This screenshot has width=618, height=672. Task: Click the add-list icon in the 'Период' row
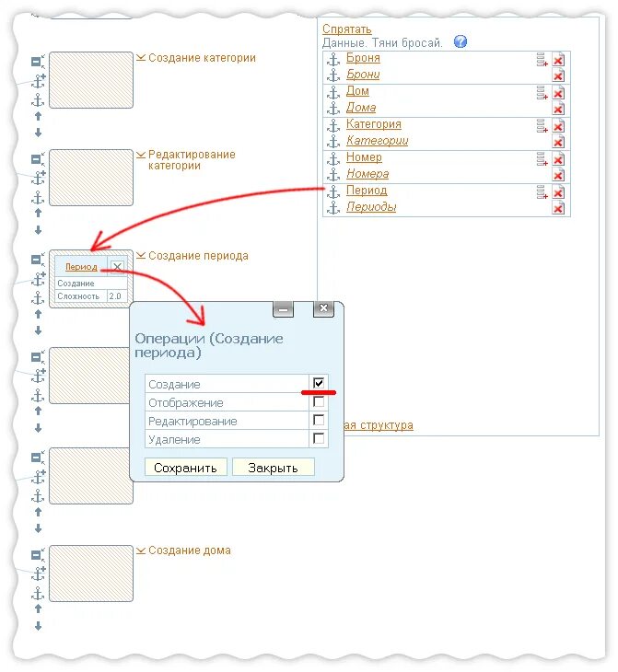pos(542,192)
